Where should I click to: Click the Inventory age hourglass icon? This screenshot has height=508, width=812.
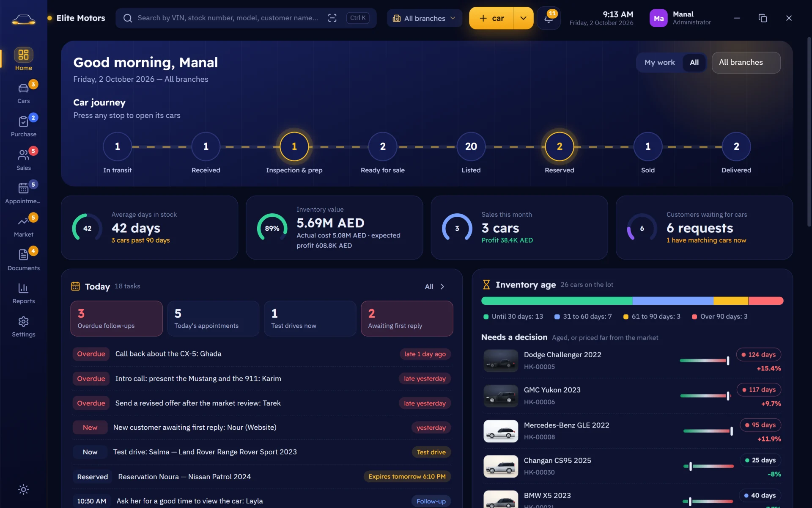pos(486,284)
